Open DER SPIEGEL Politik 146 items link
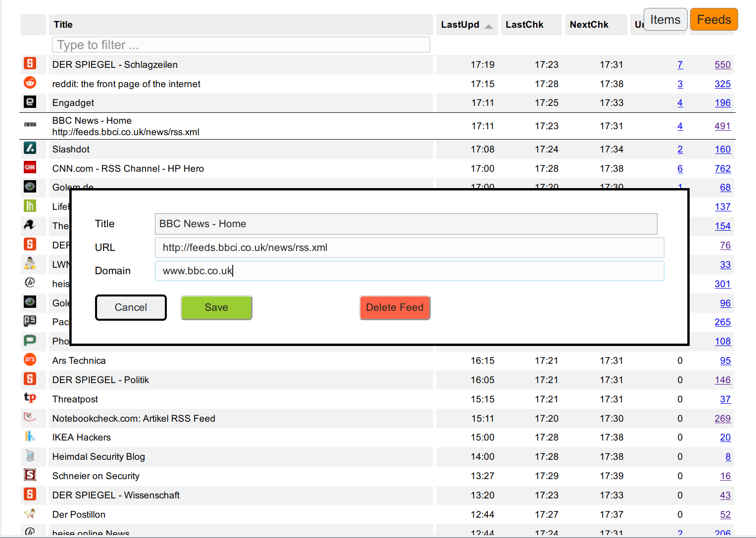 [x=722, y=380]
